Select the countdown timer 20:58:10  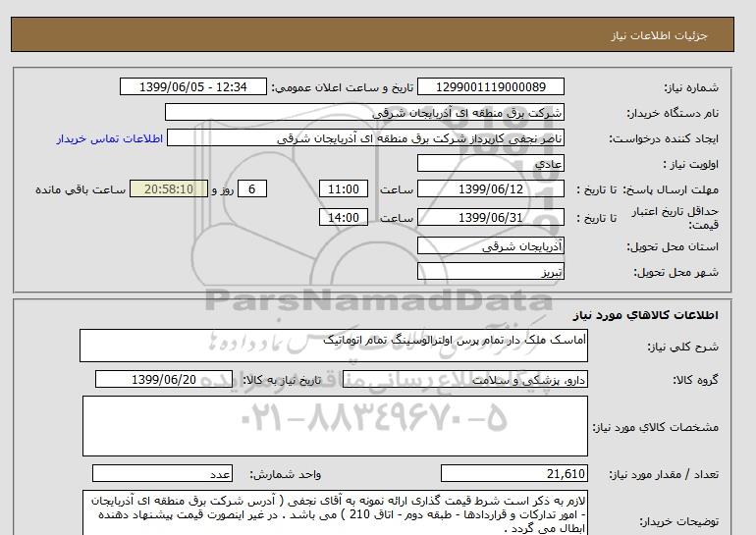click(169, 188)
